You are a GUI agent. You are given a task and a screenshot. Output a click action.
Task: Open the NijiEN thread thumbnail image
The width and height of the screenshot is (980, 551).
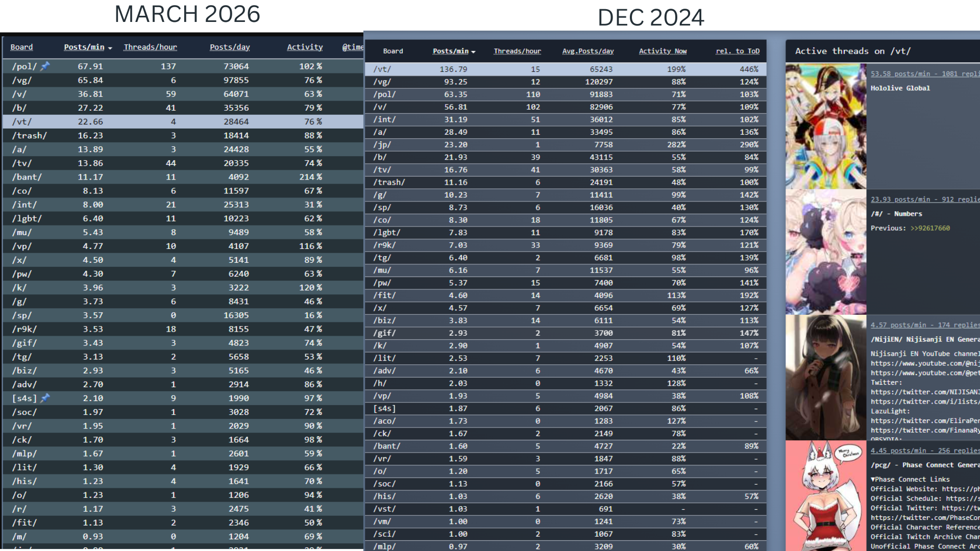coord(826,378)
